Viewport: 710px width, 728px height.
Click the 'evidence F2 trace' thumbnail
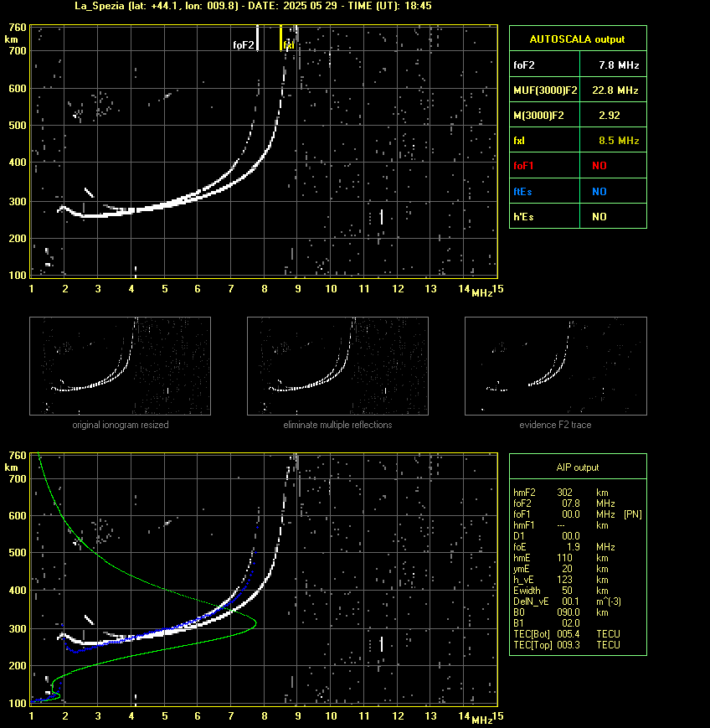click(x=556, y=366)
